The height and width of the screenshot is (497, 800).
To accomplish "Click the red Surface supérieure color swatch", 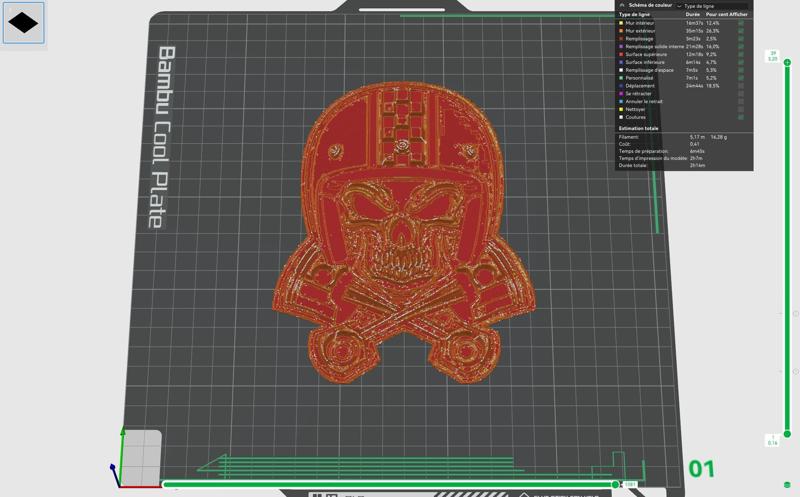I will click(621, 54).
